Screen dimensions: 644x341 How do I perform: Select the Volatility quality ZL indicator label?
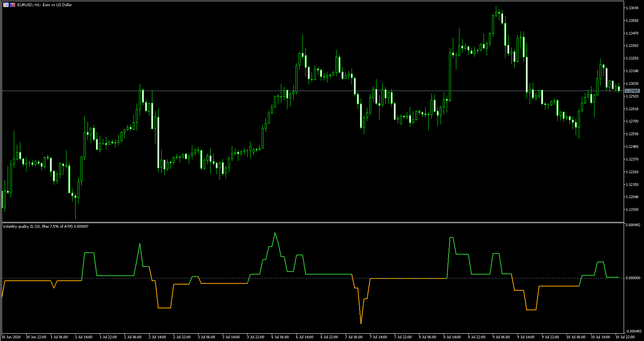46,227
